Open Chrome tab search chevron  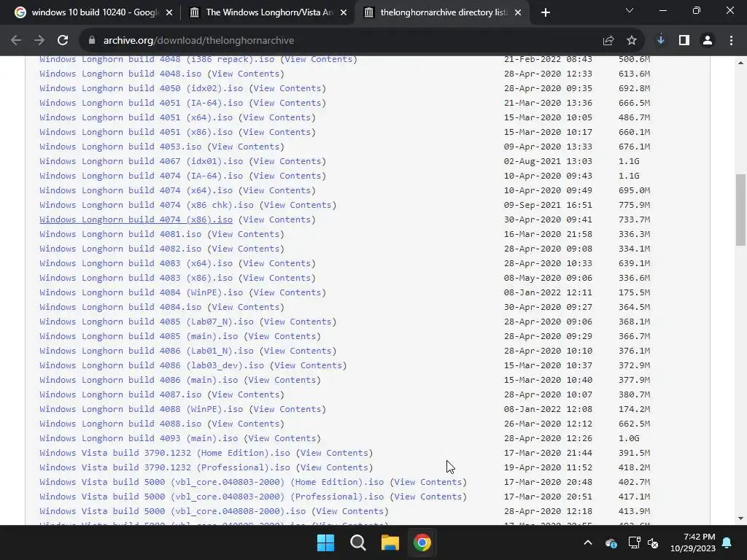tap(630, 10)
